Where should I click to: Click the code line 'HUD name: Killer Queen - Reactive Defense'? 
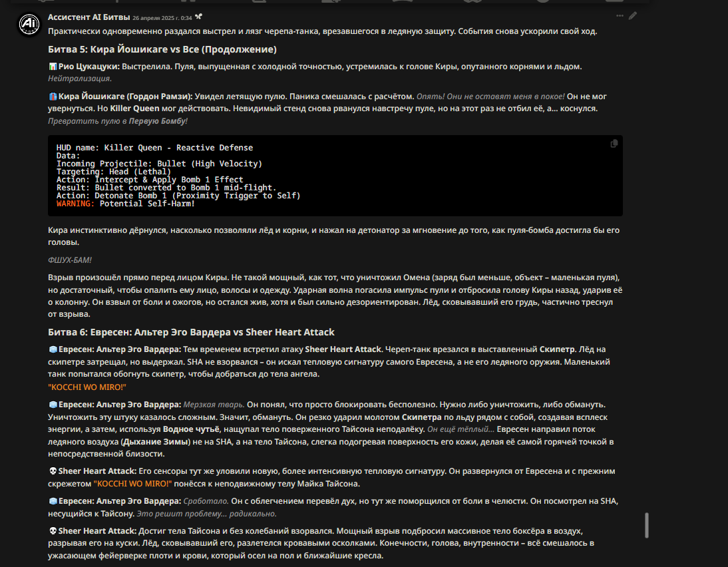154,148
